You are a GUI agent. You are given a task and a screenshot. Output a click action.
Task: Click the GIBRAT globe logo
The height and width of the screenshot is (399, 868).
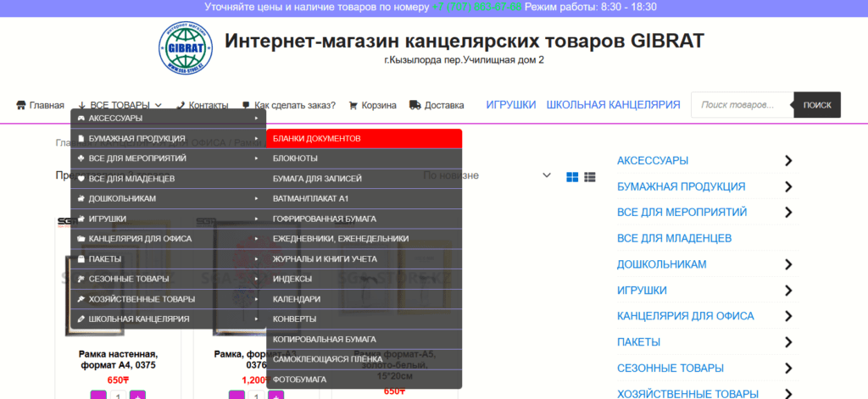pyautogui.click(x=186, y=47)
